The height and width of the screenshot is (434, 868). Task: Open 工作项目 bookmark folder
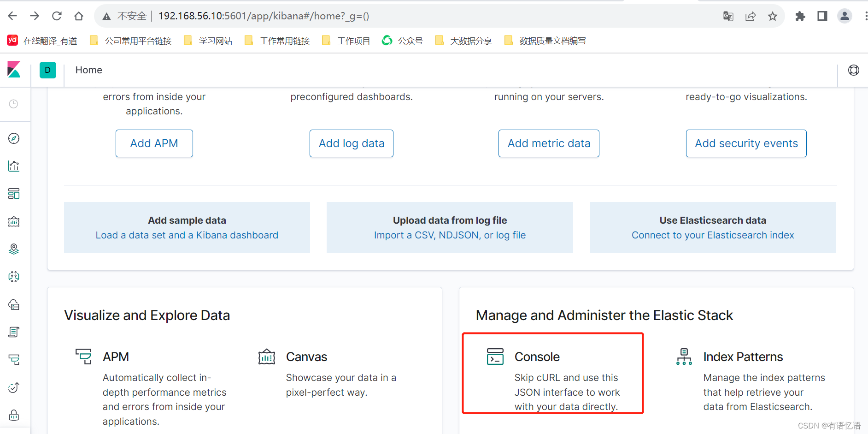346,41
